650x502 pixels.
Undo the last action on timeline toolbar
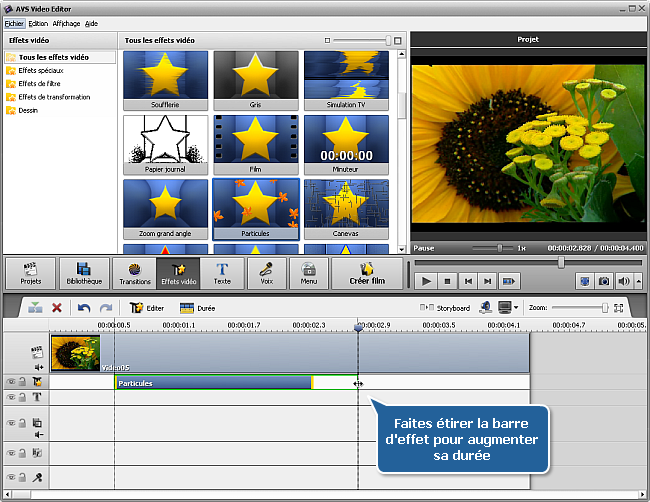[x=84, y=308]
